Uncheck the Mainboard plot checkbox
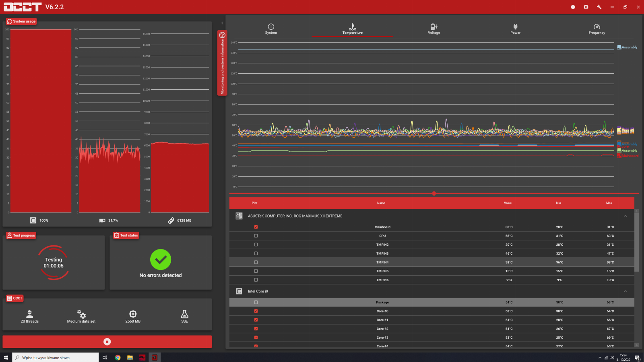The height and width of the screenshot is (362, 644). [256, 227]
